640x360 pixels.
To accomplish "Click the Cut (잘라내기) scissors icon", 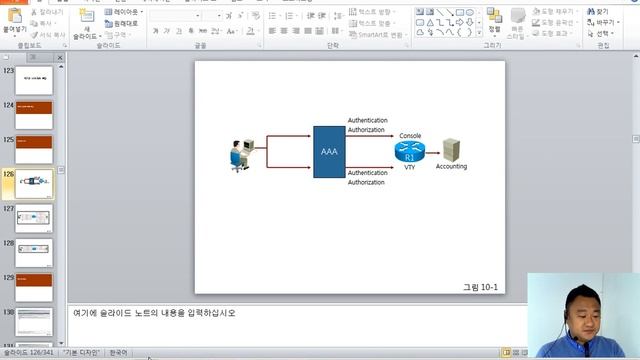I will pyautogui.click(x=34, y=12).
